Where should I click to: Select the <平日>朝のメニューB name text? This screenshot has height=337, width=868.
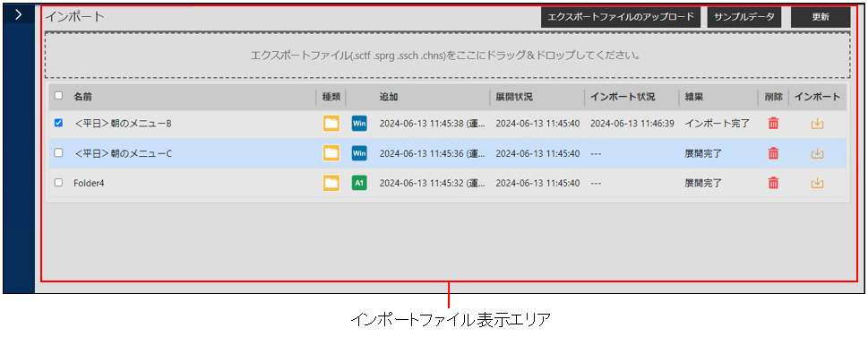[123, 124]
